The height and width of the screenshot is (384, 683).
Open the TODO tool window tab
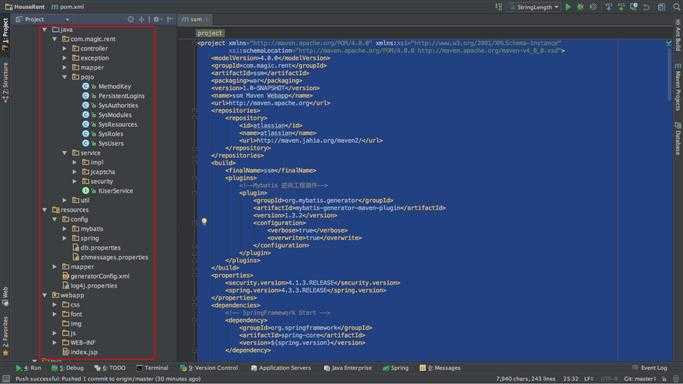coord(110,368)
